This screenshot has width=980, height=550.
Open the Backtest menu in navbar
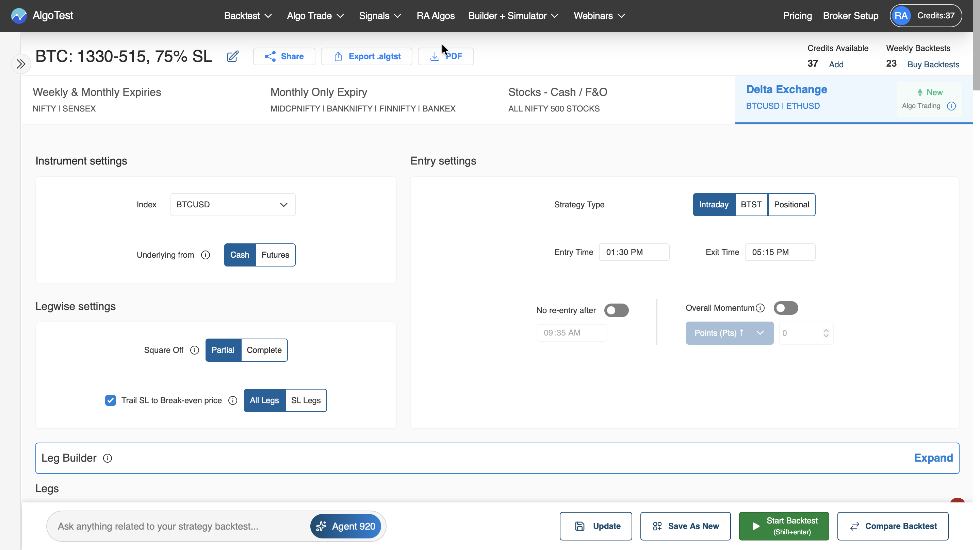tap(248, 16)
